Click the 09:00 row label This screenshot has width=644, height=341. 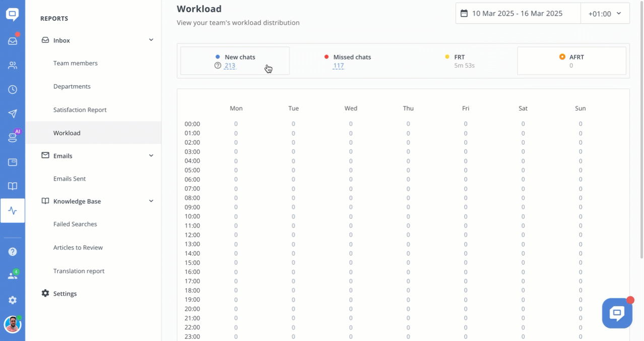click(192, 207)
